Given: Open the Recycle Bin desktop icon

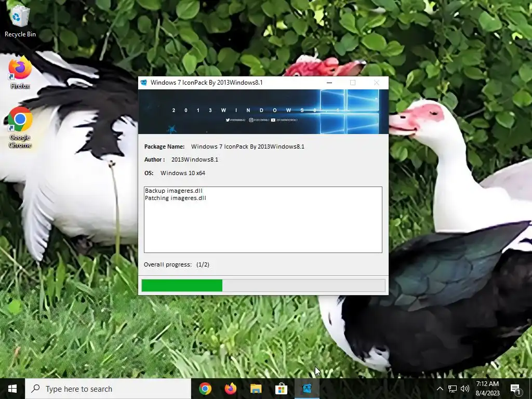Looking at the screenshot, I should pyautogui.click(x=20, y=21).
